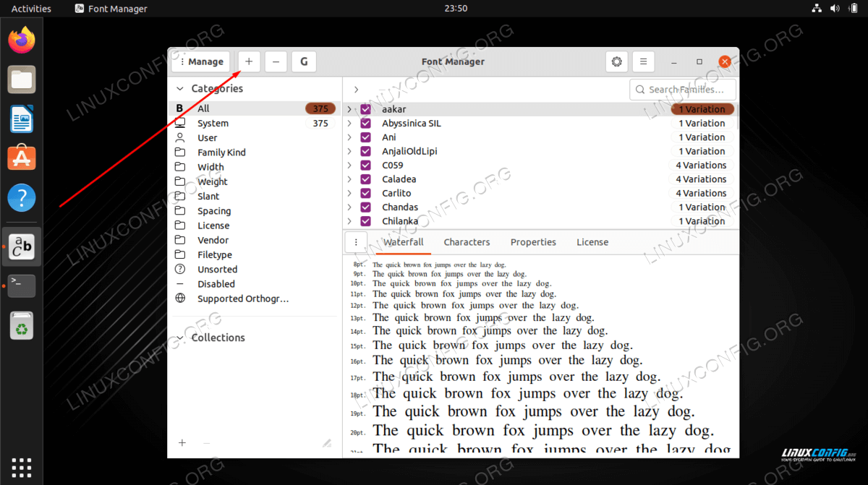Image resolution: width=868 pixels, height=485 pixels.
Task: Collapse the Collections section
Action: coord(180,338)
